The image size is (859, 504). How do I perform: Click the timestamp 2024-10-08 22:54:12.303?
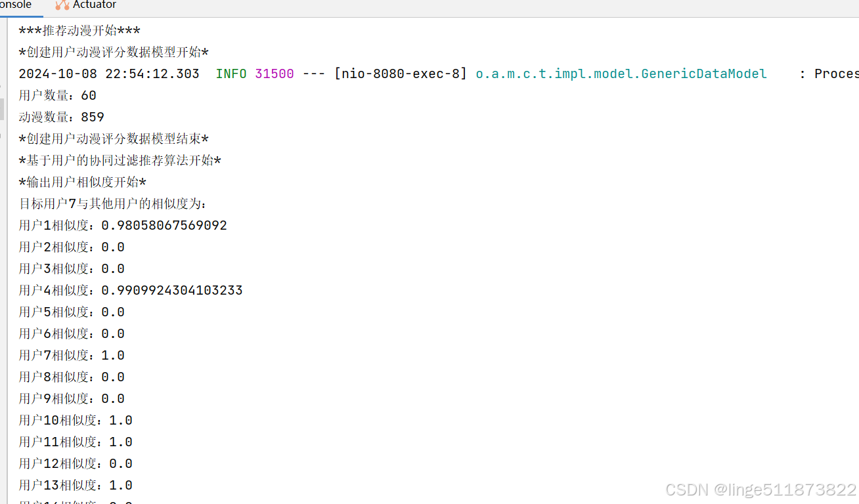pyautogui.click(x=109, y=74)
